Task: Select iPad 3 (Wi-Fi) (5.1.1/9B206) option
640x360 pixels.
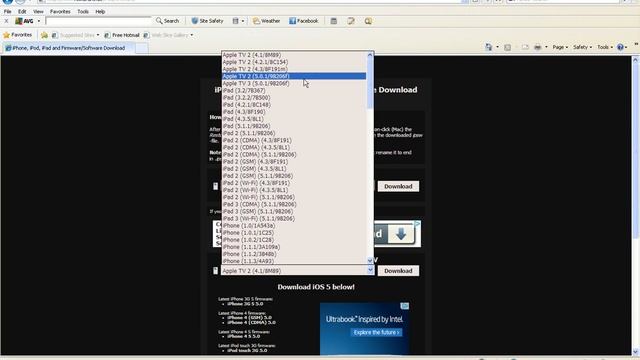Action: [x=294, y=218]
